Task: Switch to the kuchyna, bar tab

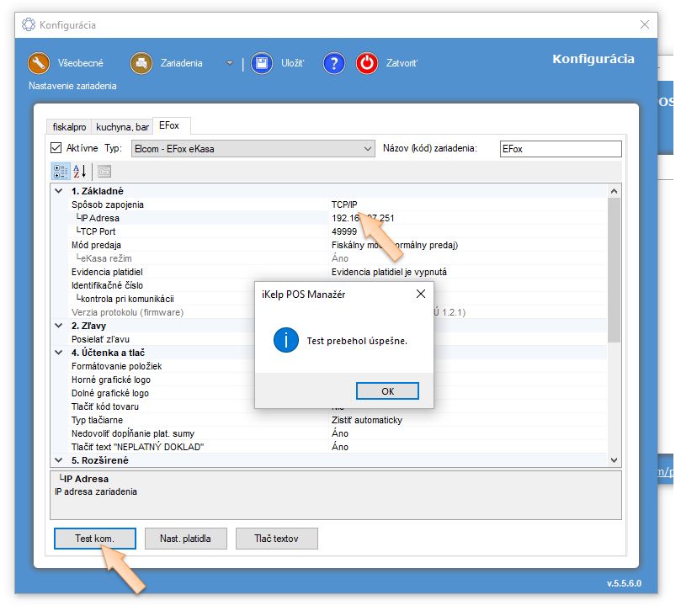Action: (122, 127)
